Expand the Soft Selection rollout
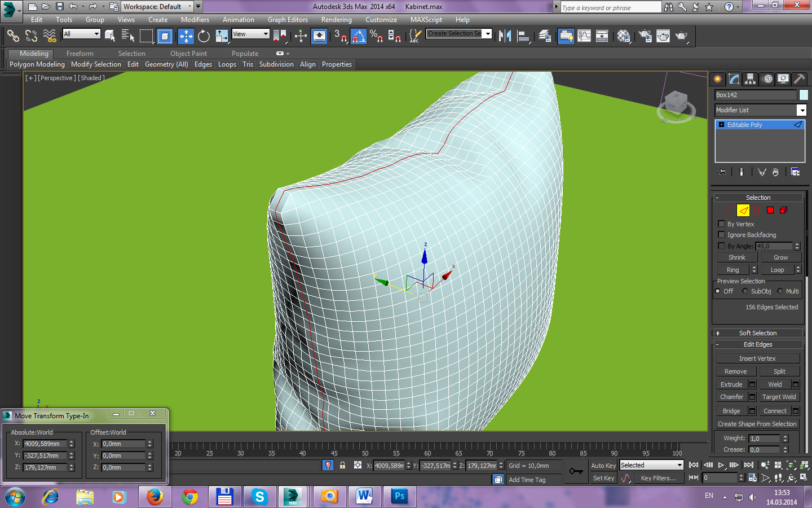Viewport: 812px width, 508px height. (758, 333)
